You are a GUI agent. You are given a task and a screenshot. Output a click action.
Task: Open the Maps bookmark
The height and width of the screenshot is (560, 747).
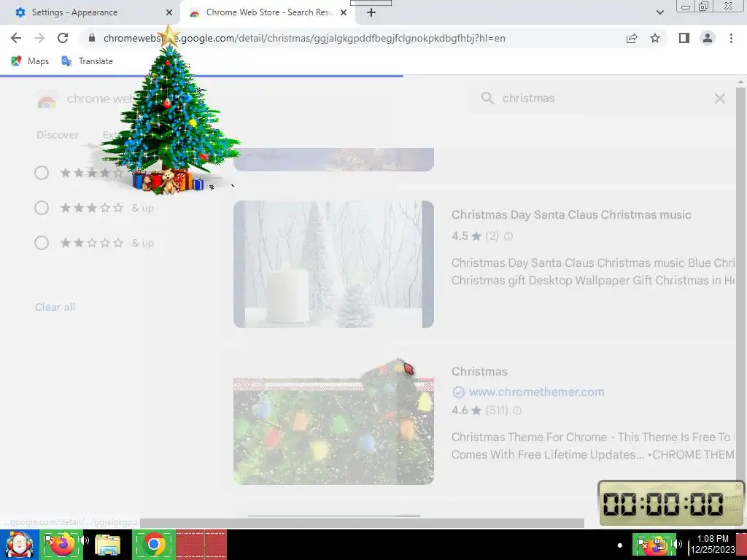[x=30, y=61]
